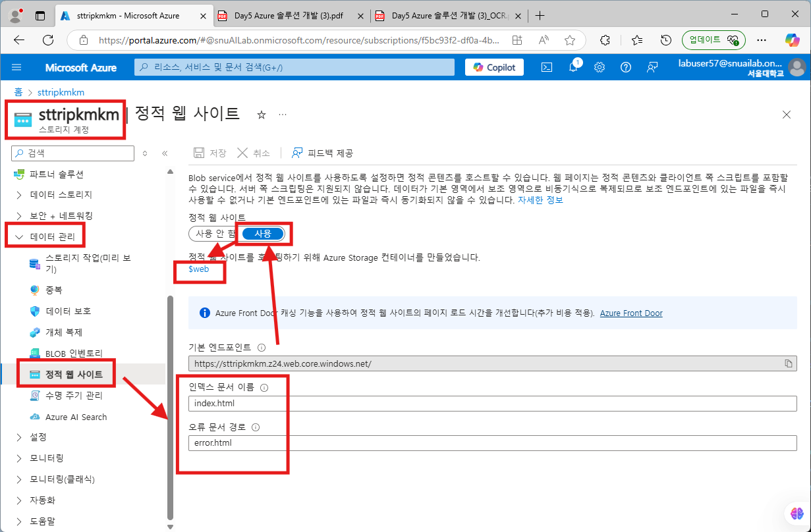The image size is (811, 532).
Task: Open portal settings gear icon
Action: pyautogui.click(x=600, y=67)
